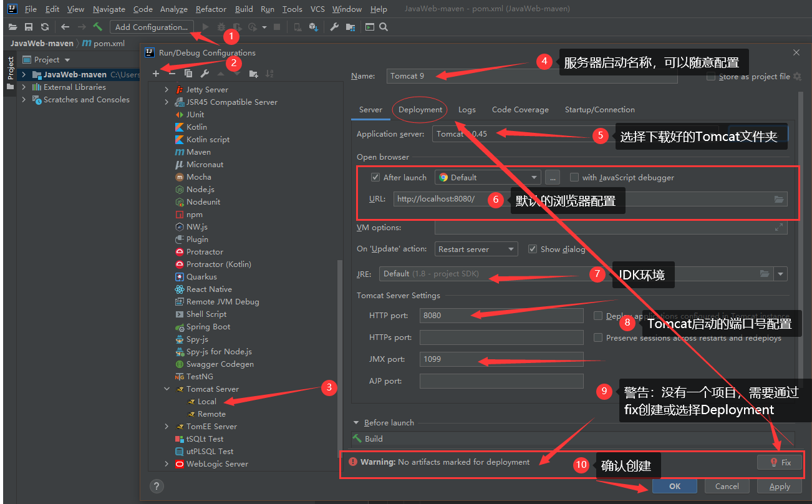Viewport: 812px width, 504px height.
Task: Expand the JSR45 Compatible Server node
Action: click(167, 102)
